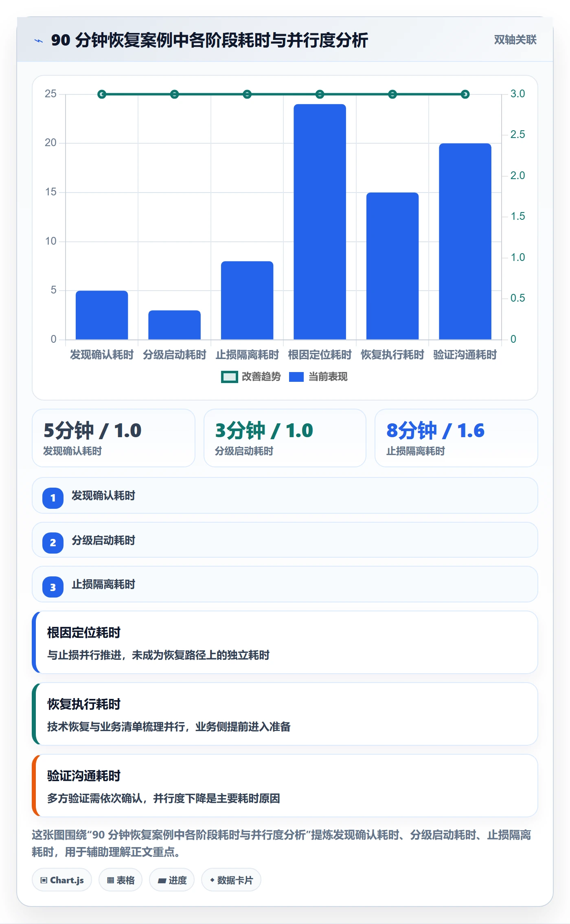Click the 验证沟通耗时 x-axis label
Screen dimensions: 570x924
(465, 355)
